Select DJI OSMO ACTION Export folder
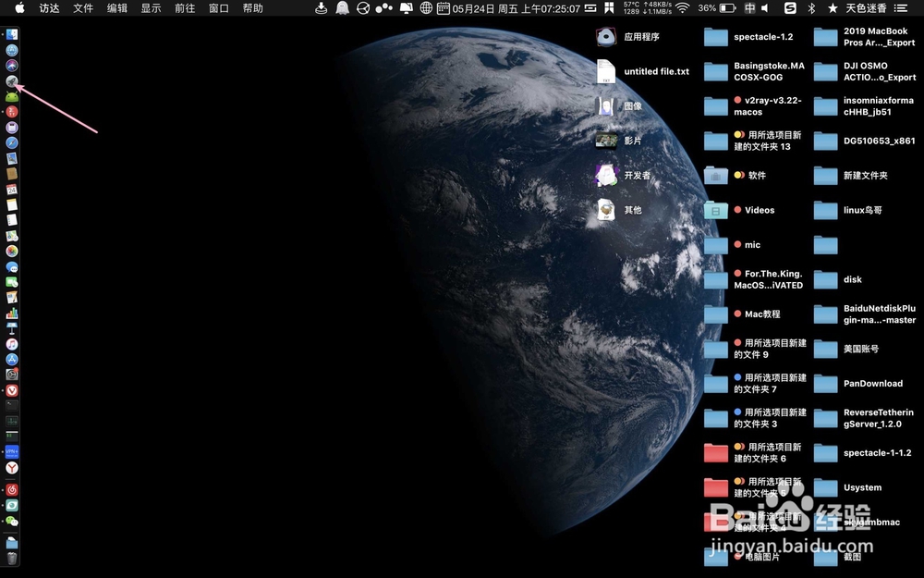Image resolution: width=924 pixels, height=578 pixels. tap(865, 71)
